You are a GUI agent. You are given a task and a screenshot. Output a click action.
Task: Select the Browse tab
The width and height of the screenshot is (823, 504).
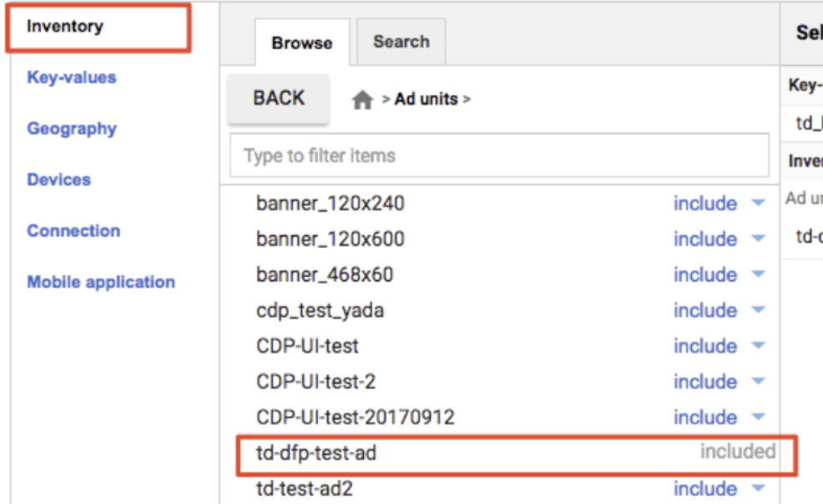pyautogui.click(x=302, y=43)
